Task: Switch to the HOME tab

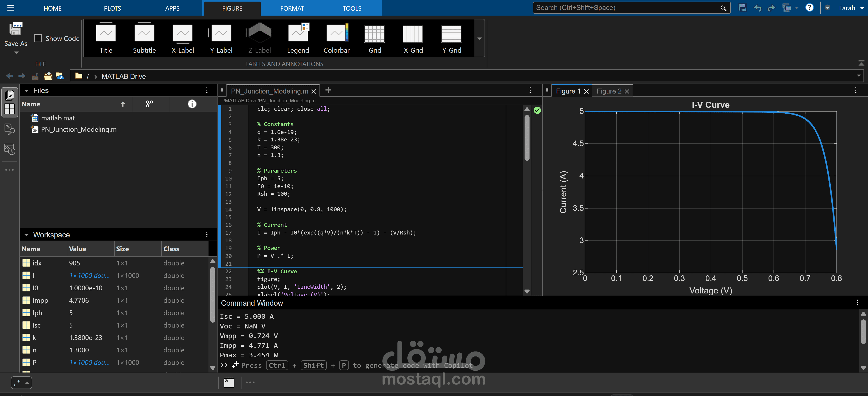Action: coord(52,8)
